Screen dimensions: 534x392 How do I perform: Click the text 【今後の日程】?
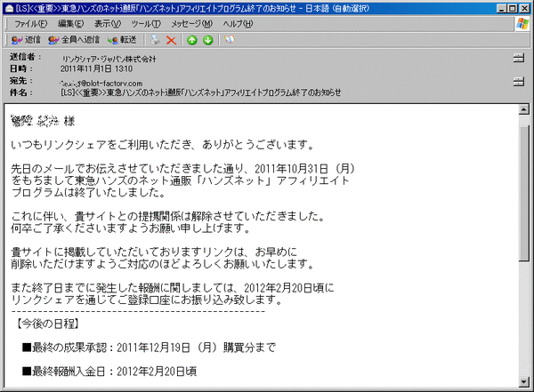click(48, 324)
